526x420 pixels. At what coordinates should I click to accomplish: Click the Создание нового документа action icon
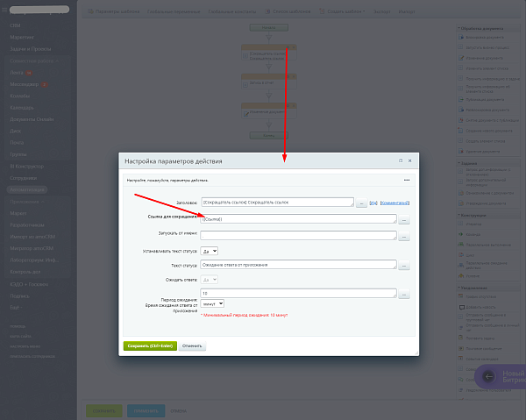pos(461,131)
